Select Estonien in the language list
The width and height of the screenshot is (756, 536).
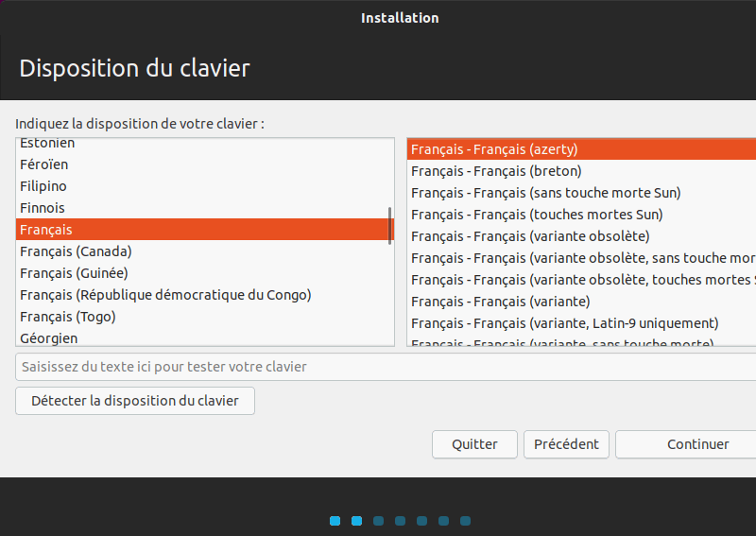(47, 144)
